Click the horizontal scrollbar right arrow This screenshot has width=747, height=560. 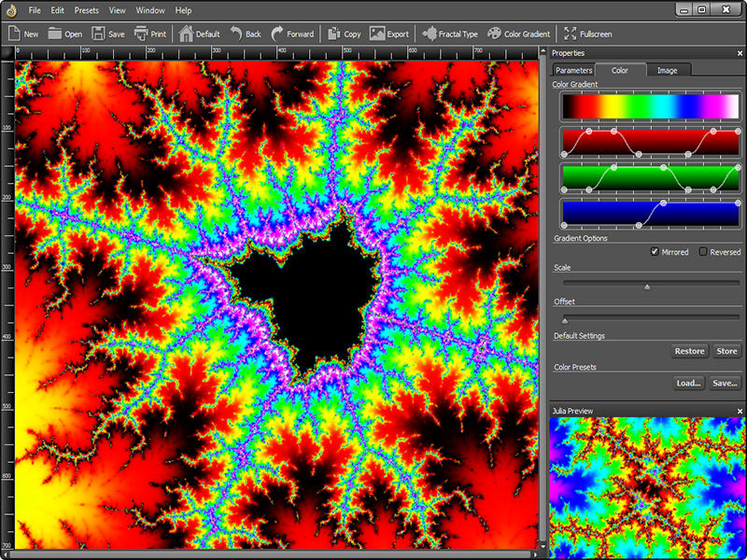click(x=535, y=554)
